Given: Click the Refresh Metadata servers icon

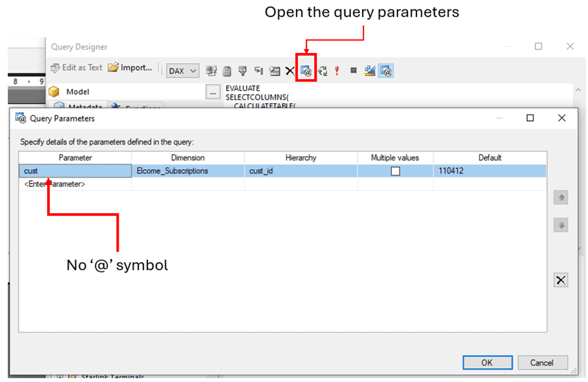Looking at the screenshot, I should pos(211,71).
